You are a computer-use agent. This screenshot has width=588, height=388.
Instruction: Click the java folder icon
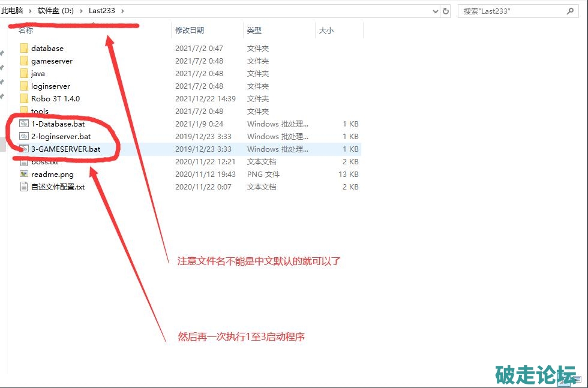click(24, 73)
